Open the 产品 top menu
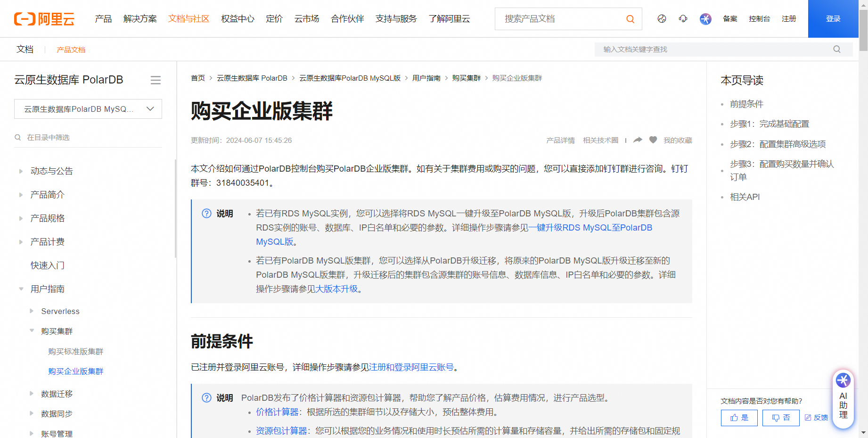868x438 pixels. [103, 19]
